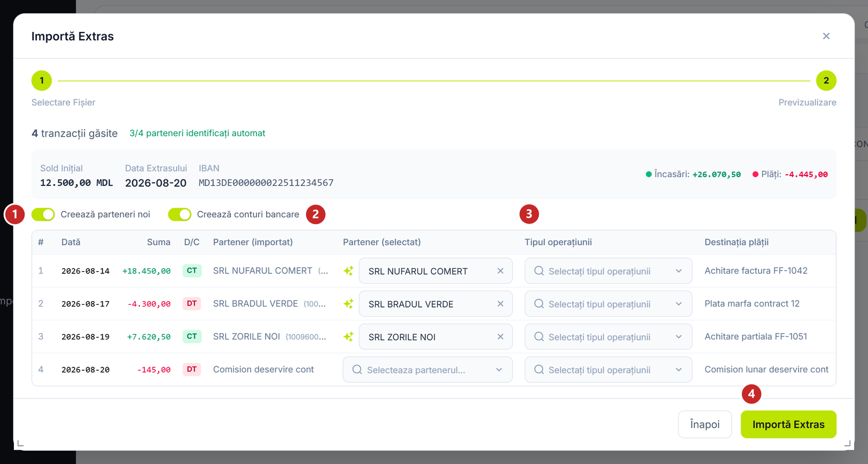Image resolution: width=868 pixels, height=464 pixels.
Task: Toggle the Creează parteneri noi switch
Action: pos(43,214)
